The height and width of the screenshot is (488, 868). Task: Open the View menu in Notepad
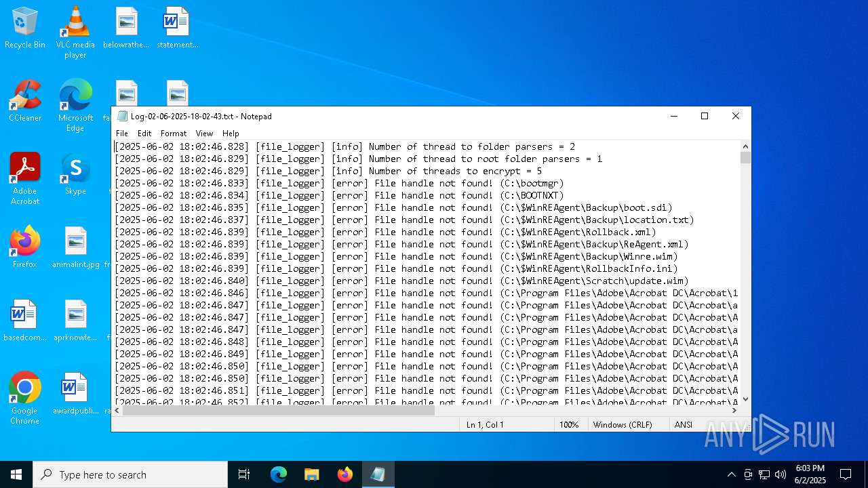[204, 134]
